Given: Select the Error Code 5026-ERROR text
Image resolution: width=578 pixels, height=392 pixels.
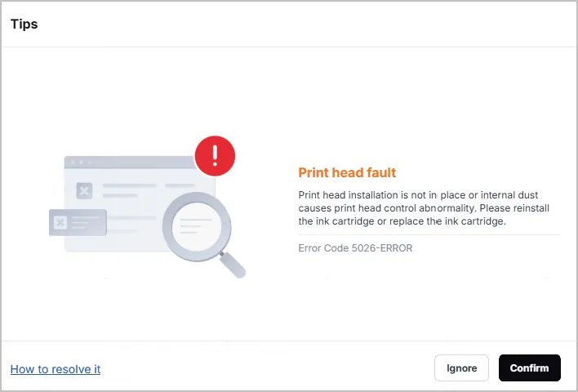Looking at the screenshot, I should 355,247.
